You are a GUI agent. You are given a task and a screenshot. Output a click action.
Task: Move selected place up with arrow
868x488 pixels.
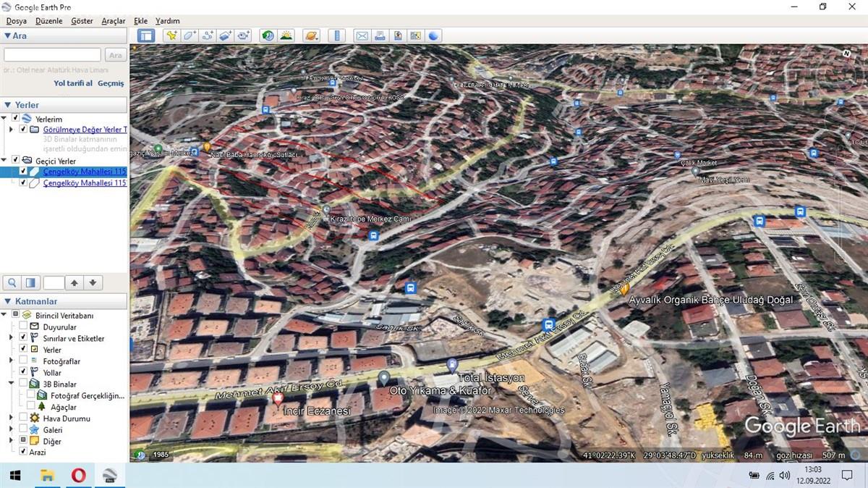click(x=75, y=282)
